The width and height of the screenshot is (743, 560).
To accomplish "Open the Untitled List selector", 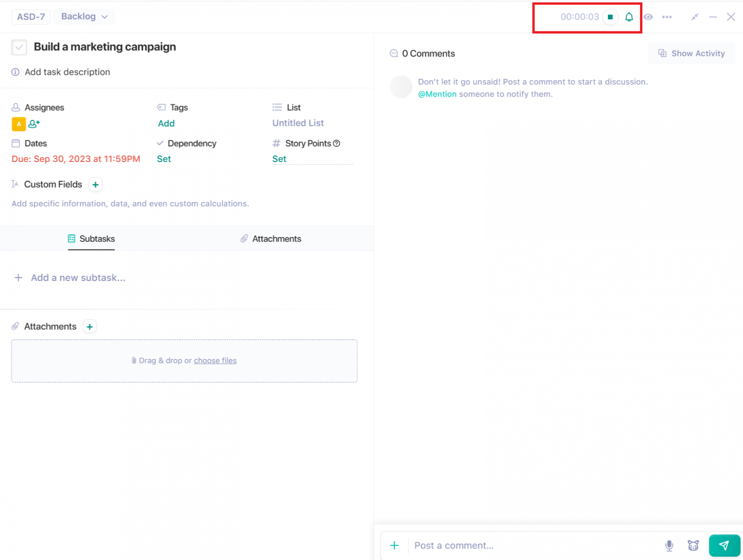I will (297, 123).
